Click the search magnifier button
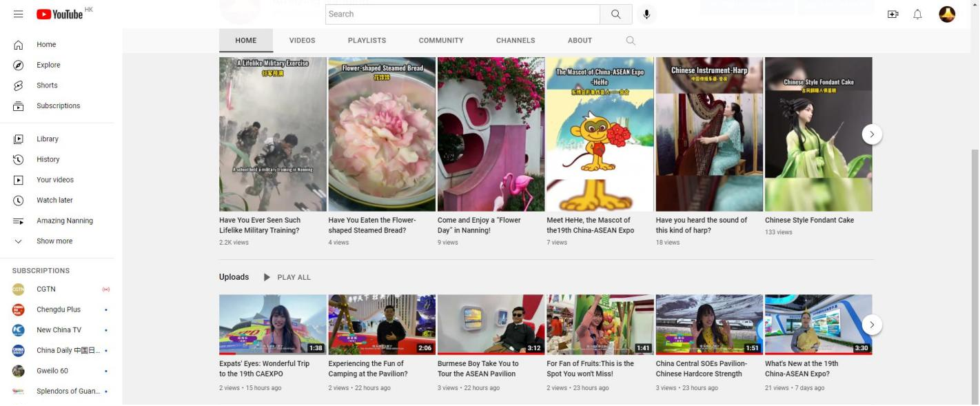This screenshot has width=980, height=406. coord(615,14)
